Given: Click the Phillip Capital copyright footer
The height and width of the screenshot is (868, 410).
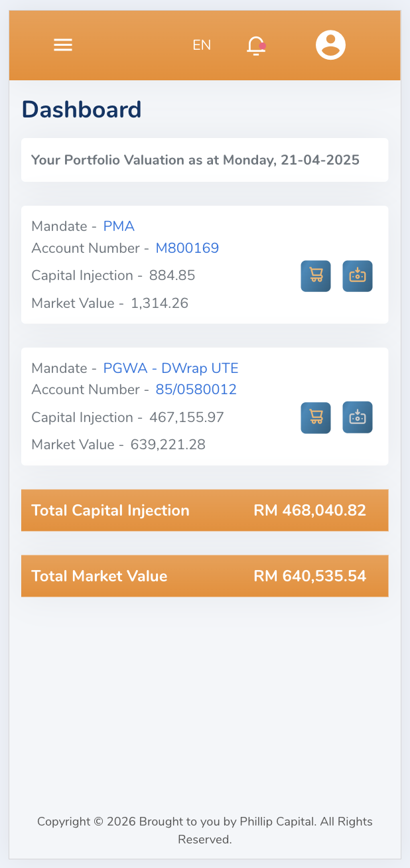Looking at the screenshot, I should coord(204,830).
